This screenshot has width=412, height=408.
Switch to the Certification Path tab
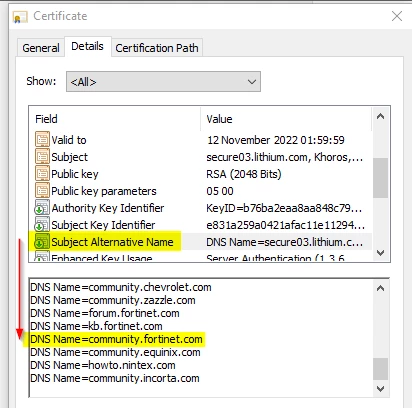click(157, 48)
